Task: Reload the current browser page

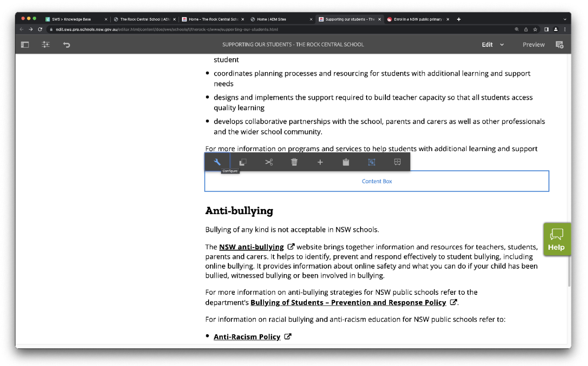Action: click(x=40, y=29)
